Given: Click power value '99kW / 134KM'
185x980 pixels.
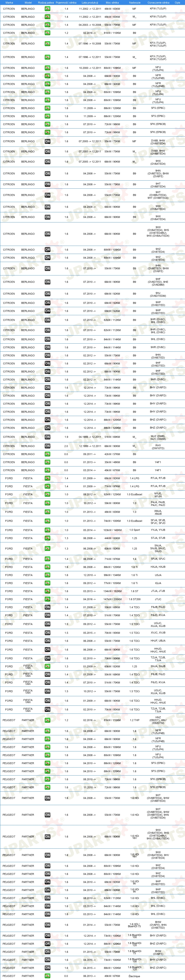Looking at the screenshot, I should click(112, 575).
